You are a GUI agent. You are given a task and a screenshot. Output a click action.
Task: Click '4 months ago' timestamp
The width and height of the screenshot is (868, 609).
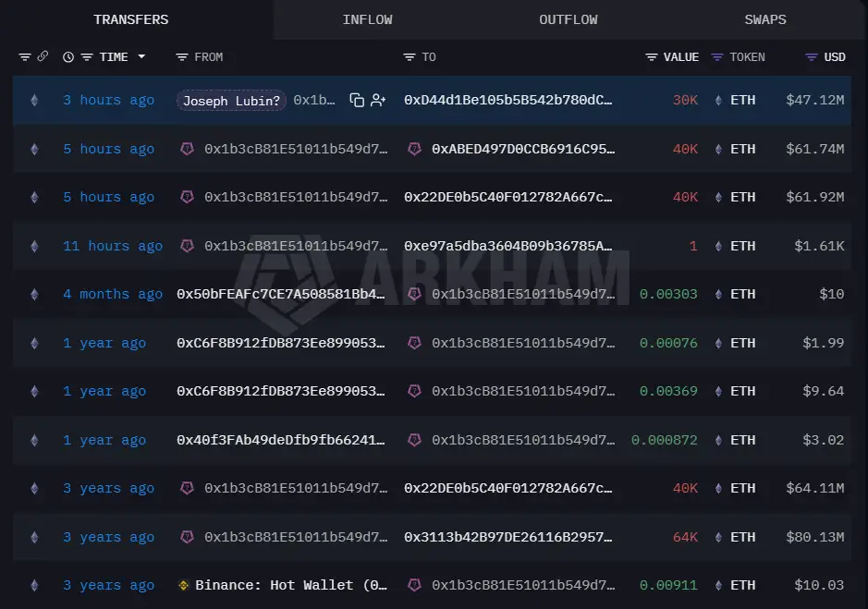(113, 294)
